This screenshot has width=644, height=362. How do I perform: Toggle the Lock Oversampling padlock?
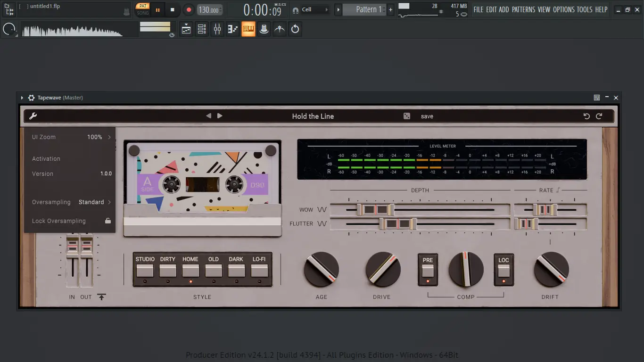point(108,221)
